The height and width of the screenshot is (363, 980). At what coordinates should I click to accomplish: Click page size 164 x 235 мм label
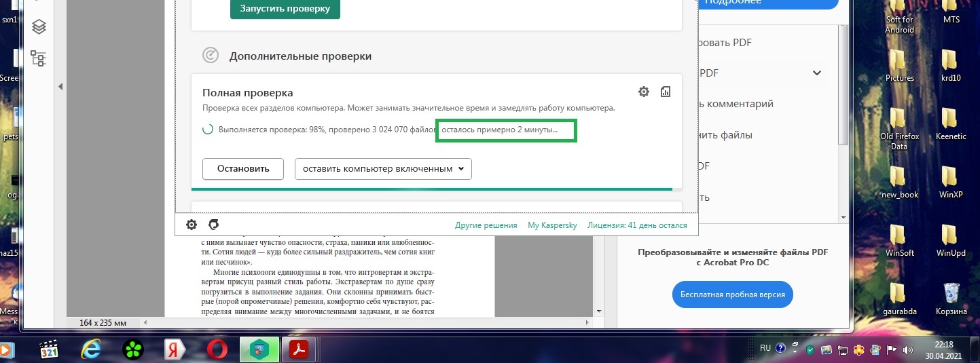point(103,323)
